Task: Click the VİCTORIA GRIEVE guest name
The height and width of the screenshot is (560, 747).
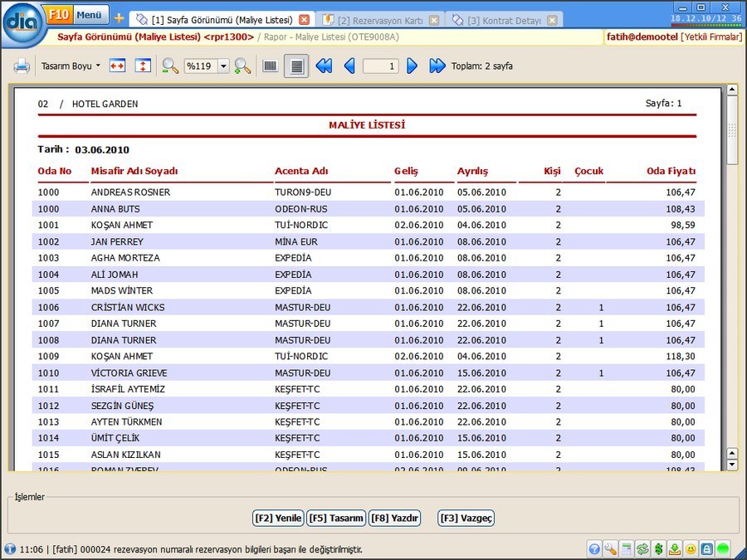Action: (129, 373)
